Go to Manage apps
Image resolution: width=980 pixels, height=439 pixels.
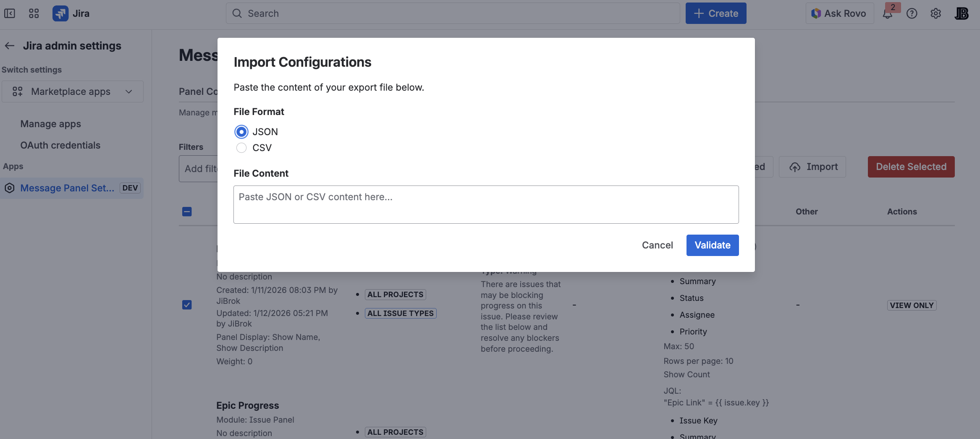click(50, 123)
